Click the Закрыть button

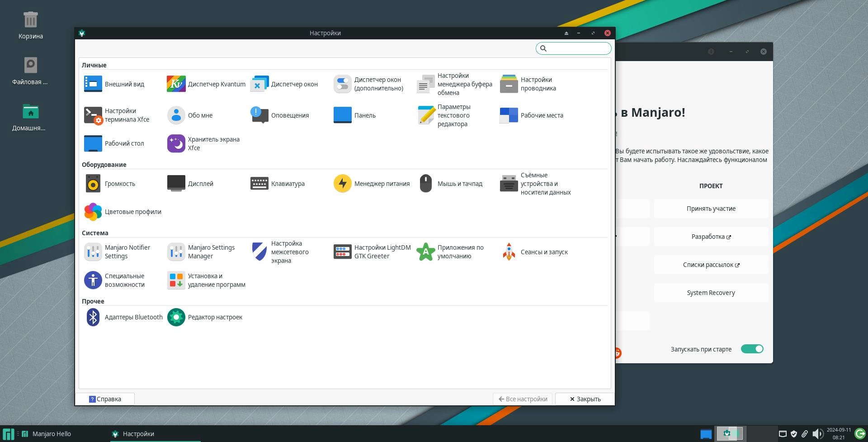[x=585, y=399]
